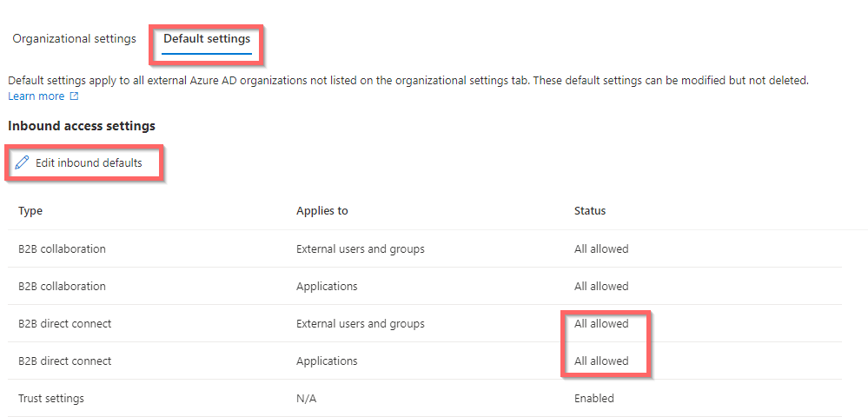Click the Type column header
Screen dimensions: 868x417
tap(30, 211)
